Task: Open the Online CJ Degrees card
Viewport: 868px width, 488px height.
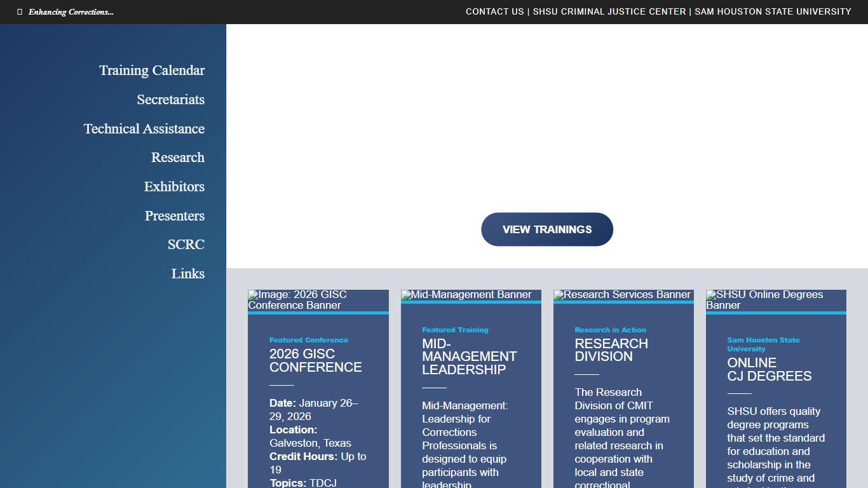Action: (x=770, y=369)
